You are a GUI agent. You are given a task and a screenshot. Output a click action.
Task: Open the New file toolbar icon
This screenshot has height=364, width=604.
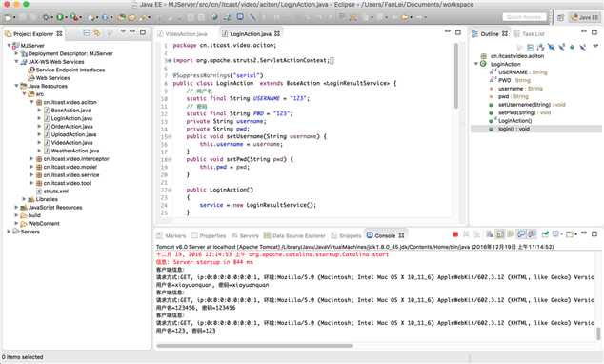pyautogui.click(x=8, y=17)
